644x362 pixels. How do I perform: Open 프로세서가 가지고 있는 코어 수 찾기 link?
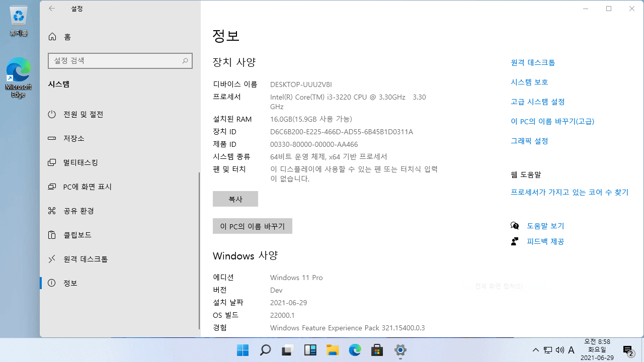point(570,192)
